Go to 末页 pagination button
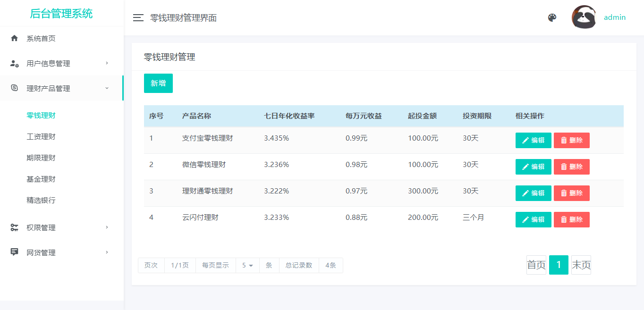 [x=581, y=265]
